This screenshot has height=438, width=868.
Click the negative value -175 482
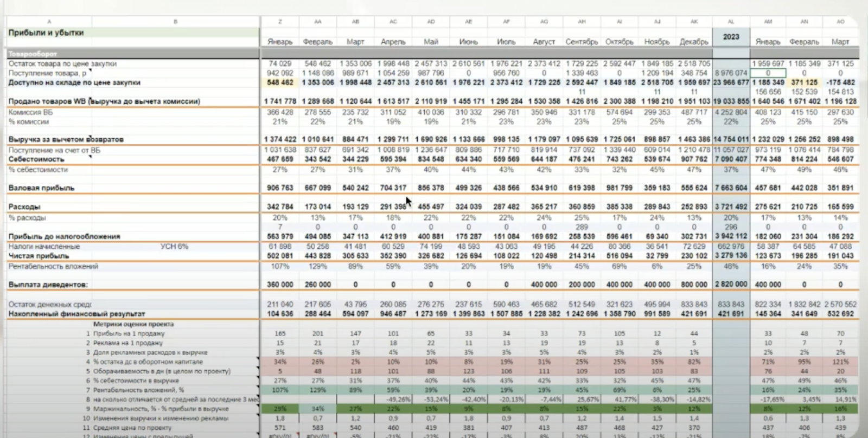tap(840, 82)
